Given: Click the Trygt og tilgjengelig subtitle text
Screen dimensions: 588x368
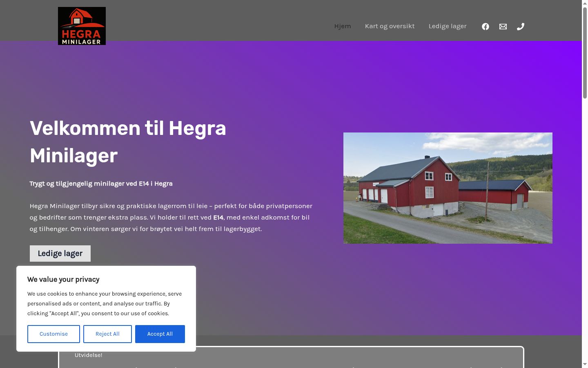Looking at the screenshot, I should (x=101, y=184).
